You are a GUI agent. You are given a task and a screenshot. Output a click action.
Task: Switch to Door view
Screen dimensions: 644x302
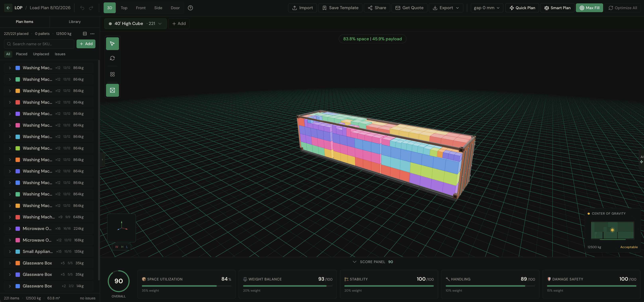click(175, 8)
